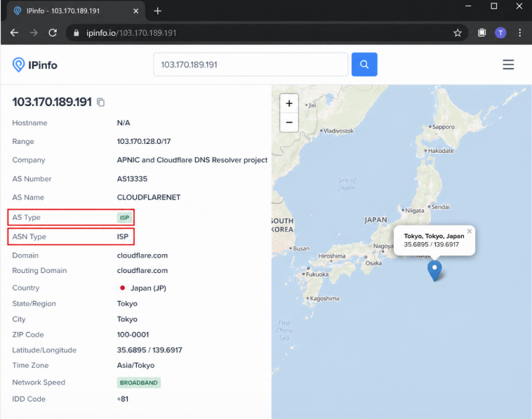Image resolution: width=532 pixels, height=419 pixels.
Task: Click Fukuoka label on the map
Action: [317, 274]
